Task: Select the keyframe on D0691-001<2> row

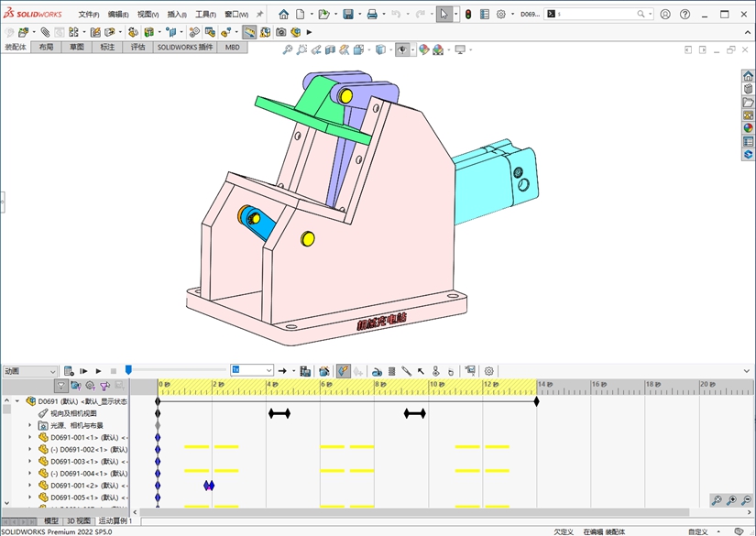Action: pos(209,486)
